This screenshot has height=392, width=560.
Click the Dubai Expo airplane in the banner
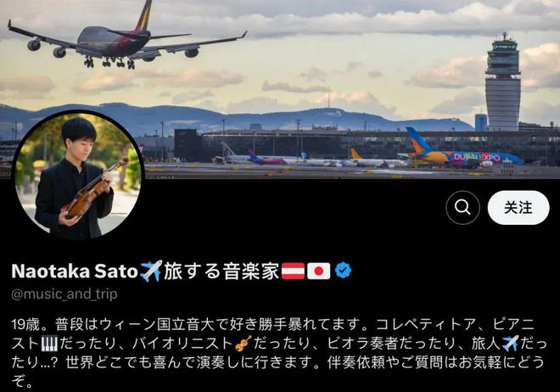pyautogui.click(x=461, y=151)
